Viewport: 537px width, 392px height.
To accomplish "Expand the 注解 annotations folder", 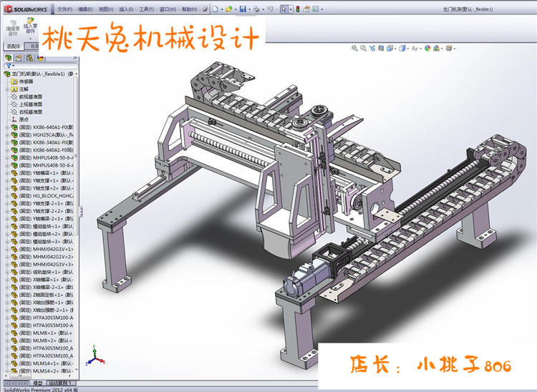I will coord(7,89).
